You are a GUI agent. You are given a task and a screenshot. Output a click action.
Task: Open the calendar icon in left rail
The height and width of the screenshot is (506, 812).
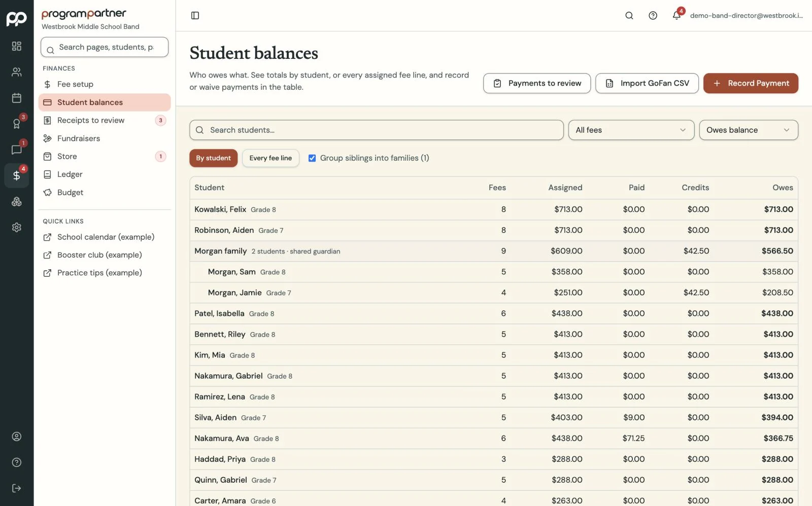point(17,98)
